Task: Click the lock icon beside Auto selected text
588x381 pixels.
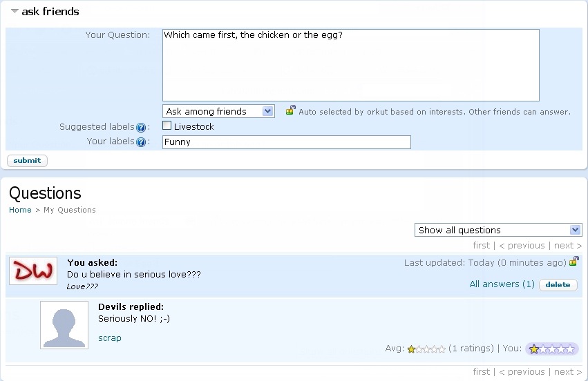Action: (291, 110)
